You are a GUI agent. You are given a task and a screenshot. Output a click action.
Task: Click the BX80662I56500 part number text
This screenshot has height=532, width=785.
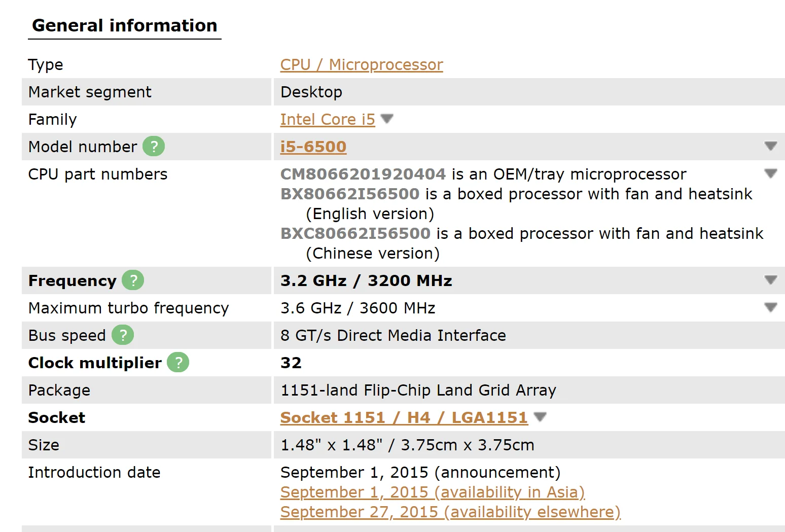click(350, 194)
